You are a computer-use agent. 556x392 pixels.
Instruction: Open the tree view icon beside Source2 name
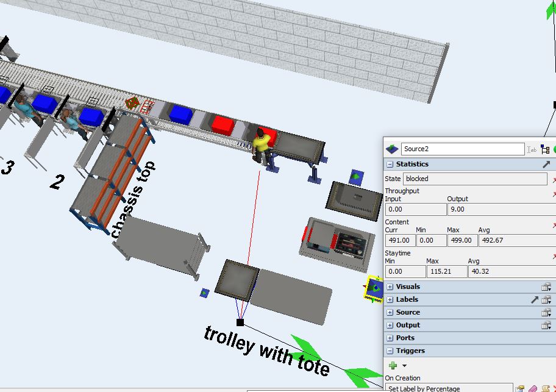pyautogui.click(x=545, y=149)
